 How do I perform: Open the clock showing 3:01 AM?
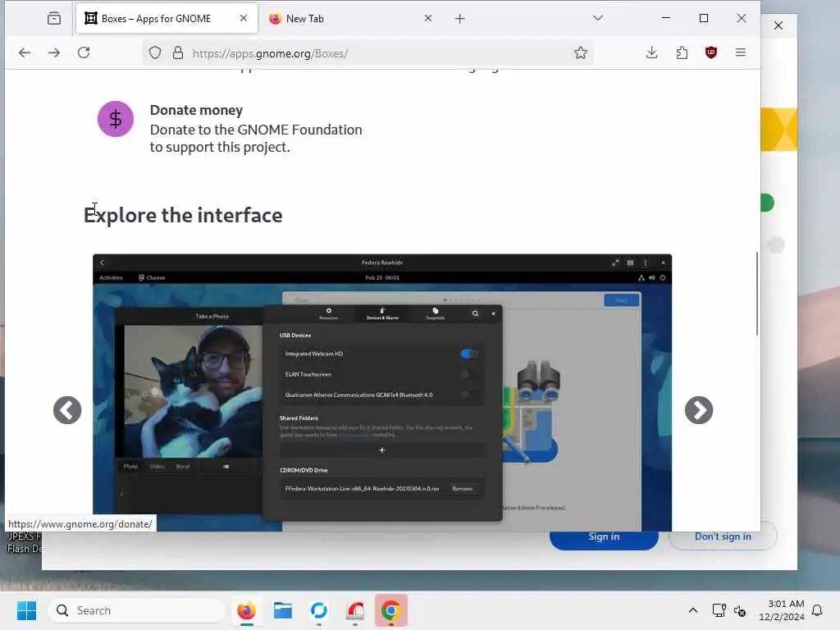click(782, 610)
